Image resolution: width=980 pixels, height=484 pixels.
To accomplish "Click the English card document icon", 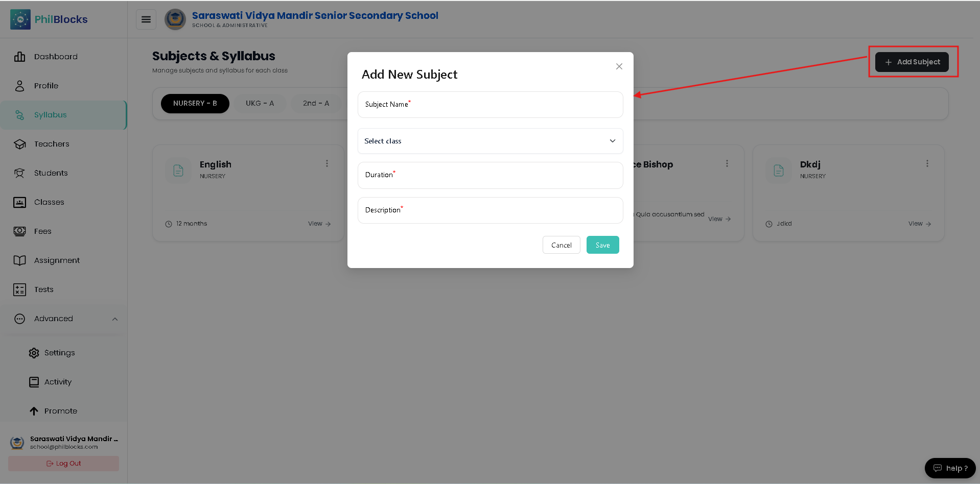I will coord(178,171).
